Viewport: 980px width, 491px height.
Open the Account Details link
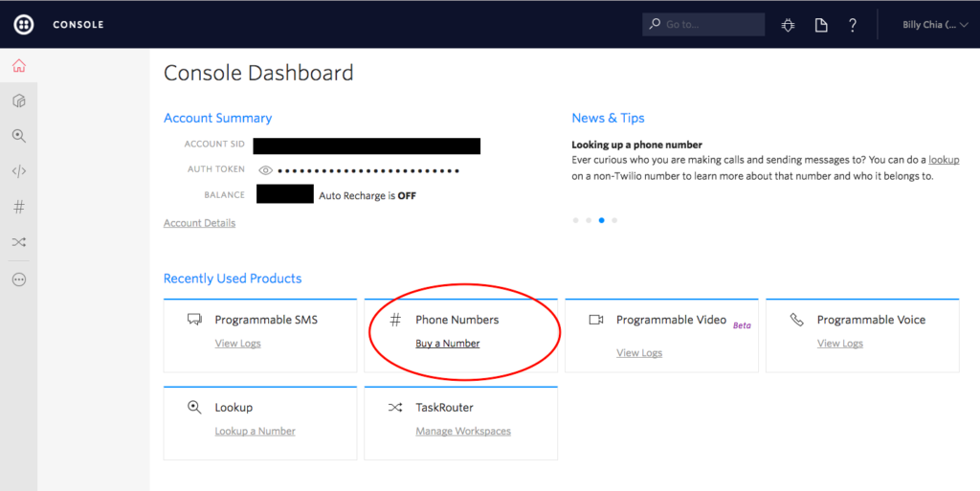199,223
